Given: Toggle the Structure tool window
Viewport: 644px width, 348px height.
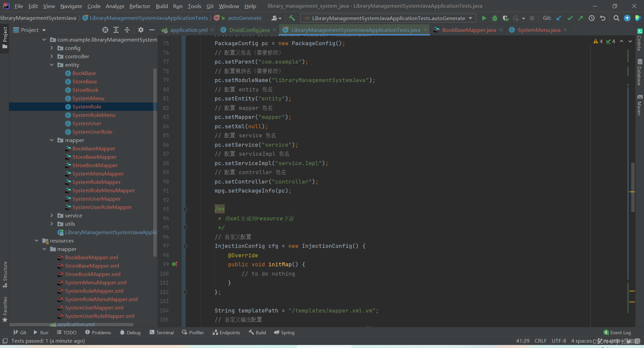Looking at the screenshot, I should coord(5,274).
